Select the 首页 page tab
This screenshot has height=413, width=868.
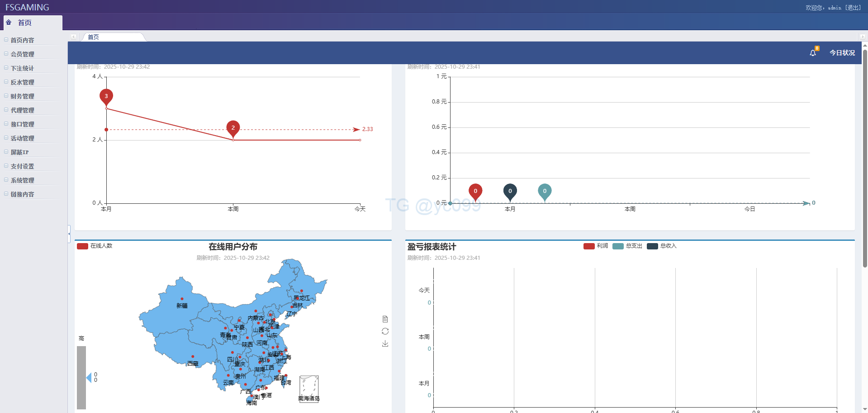tap(94, 37)
